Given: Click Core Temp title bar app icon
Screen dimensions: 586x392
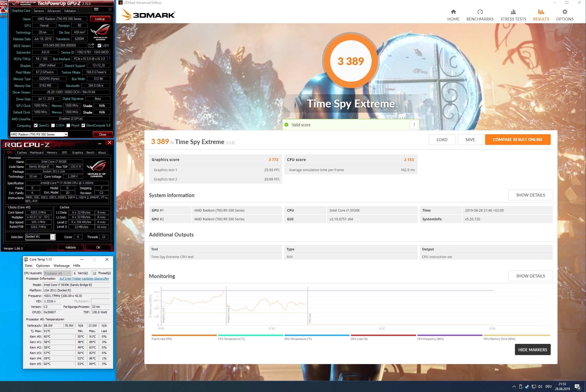Looking at the screenshot, I should pyautogui.click(x=26, y=259).
